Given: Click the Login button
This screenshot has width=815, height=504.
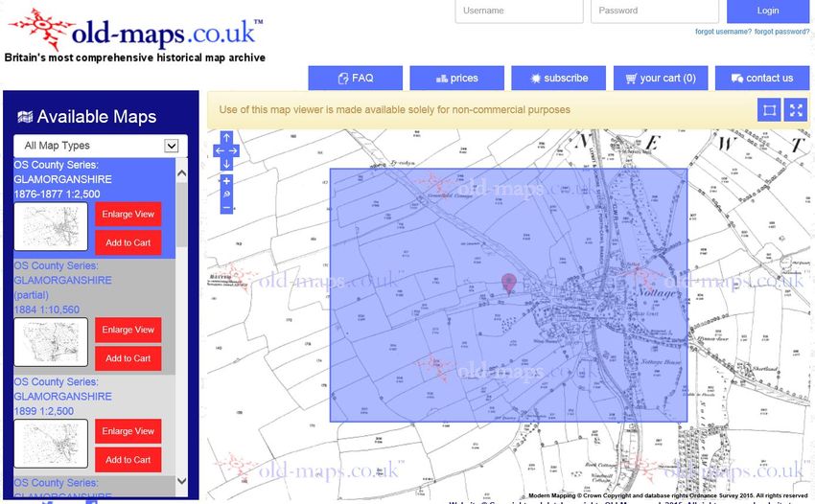Looking at the screenshot, I should tap(768, 11).
